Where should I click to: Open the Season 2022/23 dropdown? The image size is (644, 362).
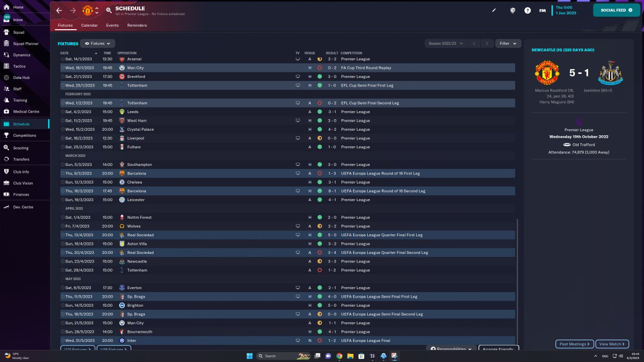coord(446,44)
